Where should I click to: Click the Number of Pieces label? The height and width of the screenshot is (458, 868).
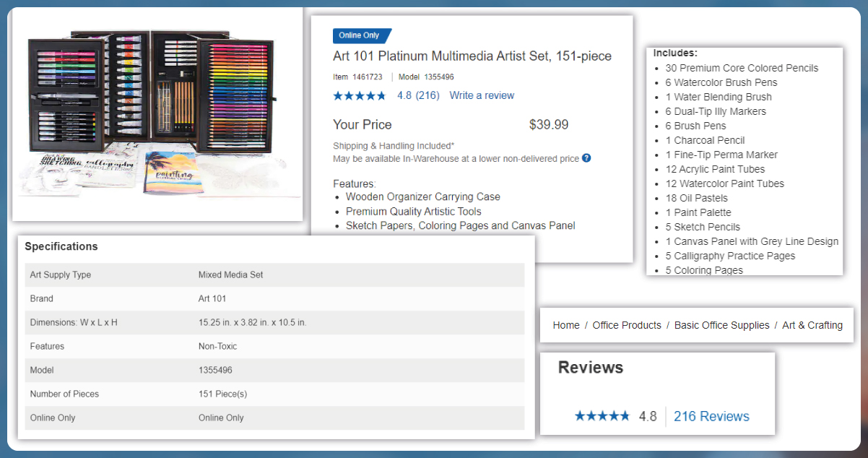pos(64,394)
